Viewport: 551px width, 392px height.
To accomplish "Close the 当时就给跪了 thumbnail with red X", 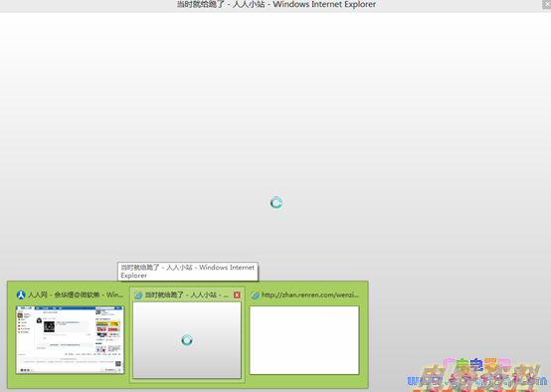I will pos(237,294).
